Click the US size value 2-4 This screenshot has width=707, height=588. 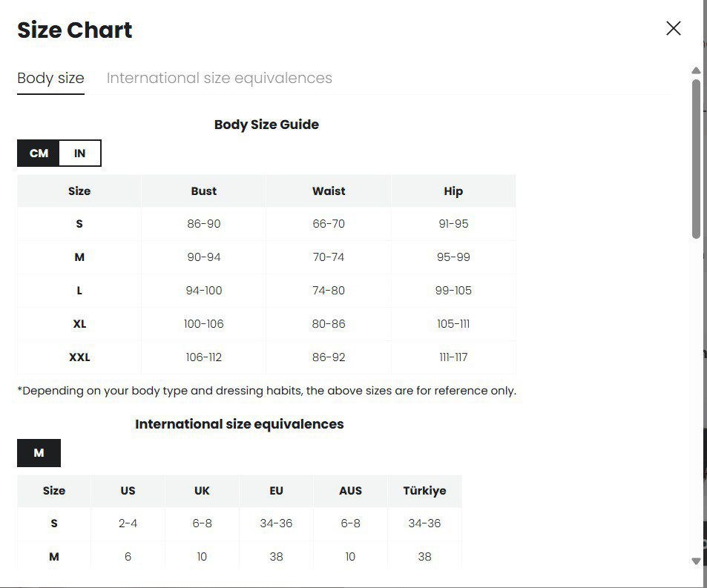click(x=128, y=523)
